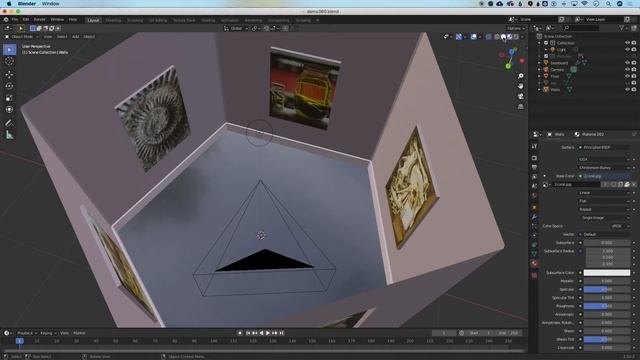Toggle Show Overlays button
This screenshot has width=640, height=360.
tap(473, 37)
